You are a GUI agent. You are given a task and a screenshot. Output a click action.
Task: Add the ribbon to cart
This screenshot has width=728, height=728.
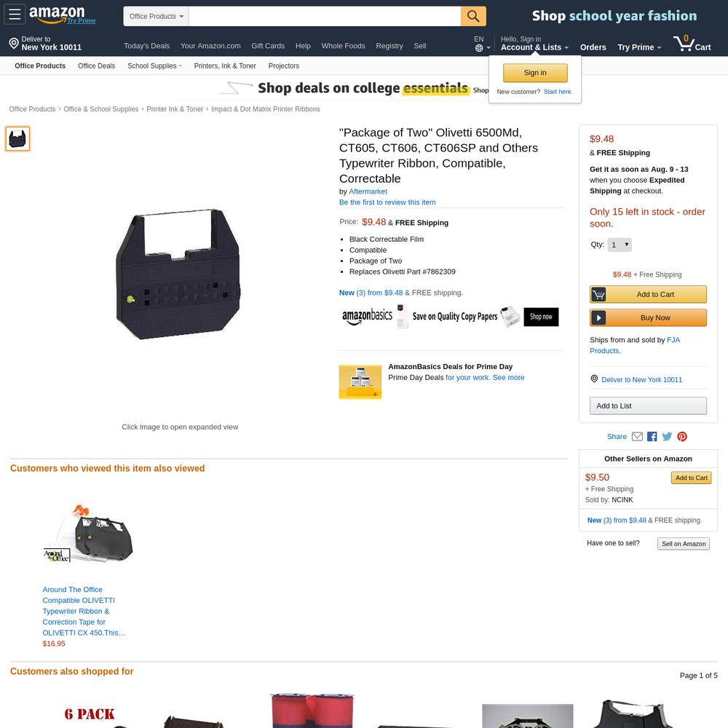[x=648, y=294]
